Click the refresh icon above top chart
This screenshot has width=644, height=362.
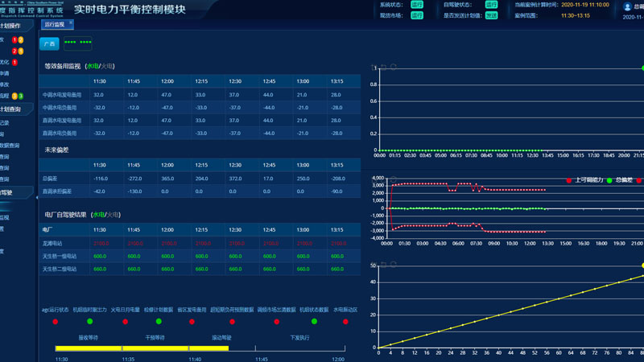393,67
